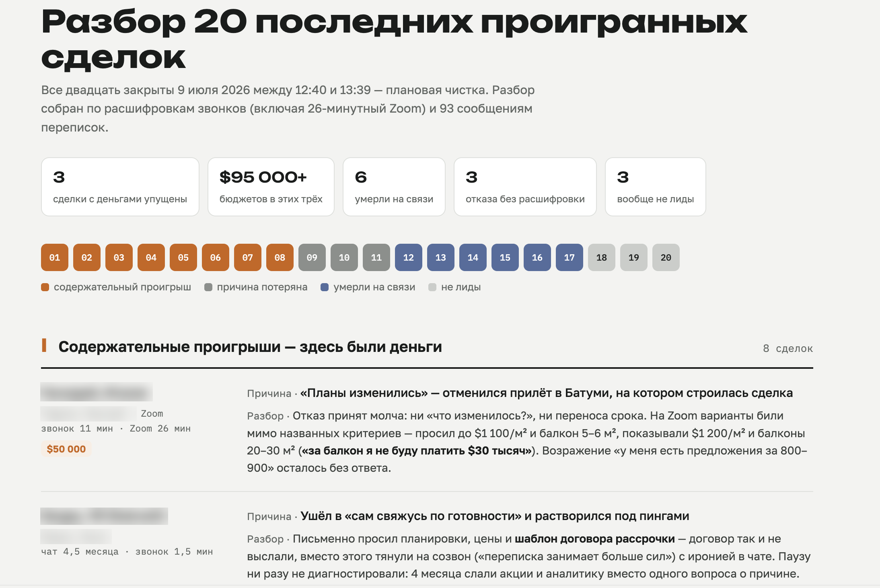Click 'чат 4,5 месяца · звонок 1,5 мин' text
Image resolution: width=880 pixels, height=588 pixels.
127,552
